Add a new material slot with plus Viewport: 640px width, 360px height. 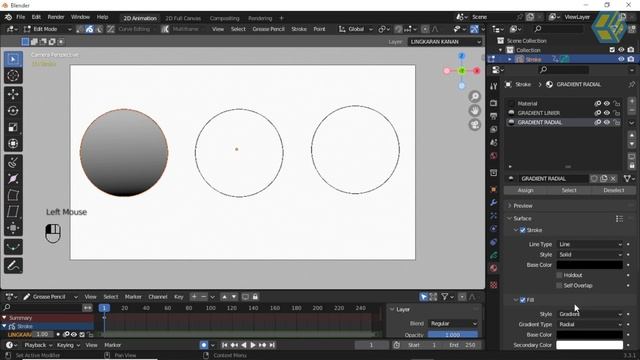click(632, 101)
